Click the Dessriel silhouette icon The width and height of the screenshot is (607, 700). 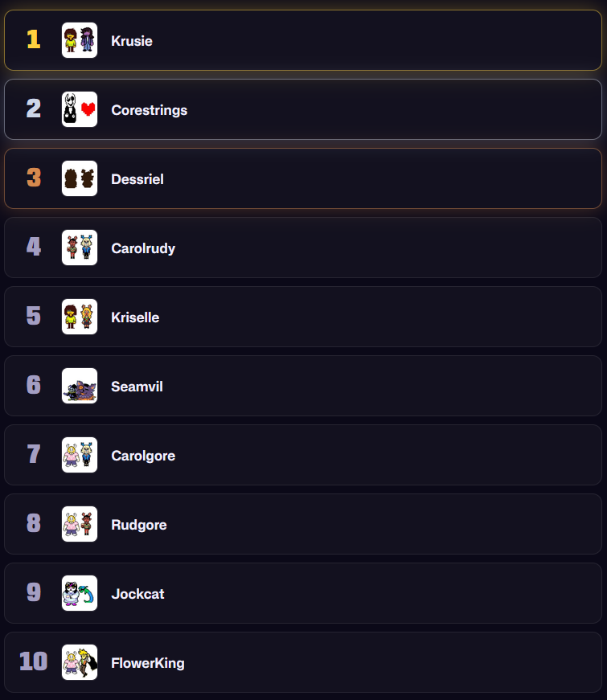[80, 178]
